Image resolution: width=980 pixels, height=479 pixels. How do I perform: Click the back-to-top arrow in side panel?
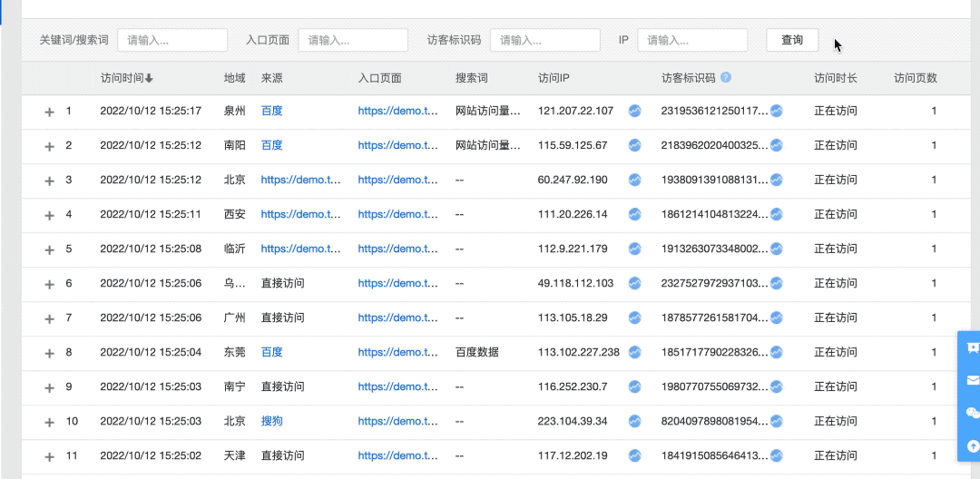(x=973, y=445)
